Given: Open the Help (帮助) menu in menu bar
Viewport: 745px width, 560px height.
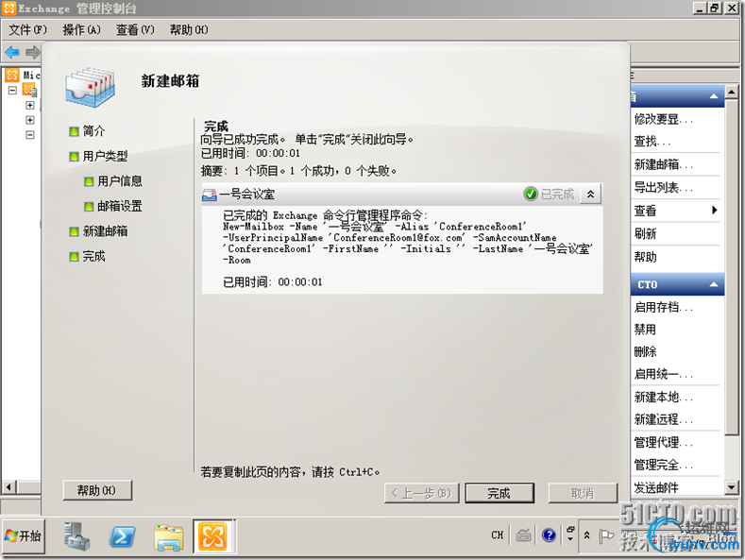Looking at the screenshot, I should coord(189,30).
